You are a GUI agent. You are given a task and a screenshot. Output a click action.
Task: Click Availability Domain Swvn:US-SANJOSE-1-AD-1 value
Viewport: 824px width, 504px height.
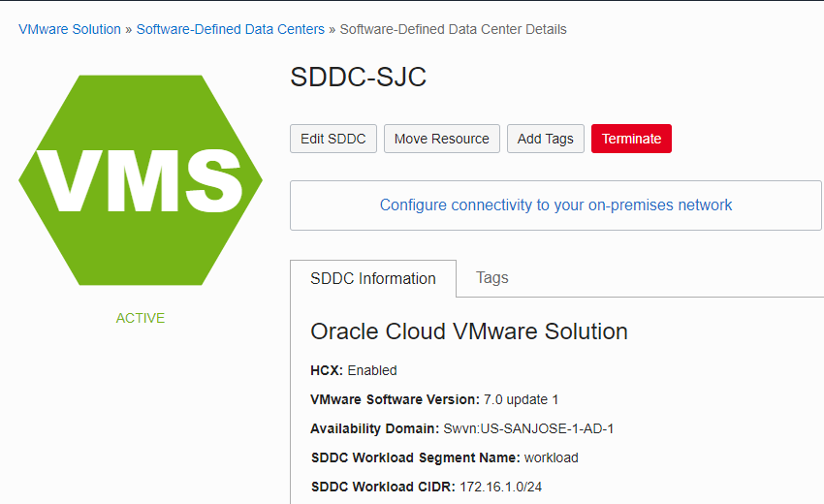(x=528, y=428)
